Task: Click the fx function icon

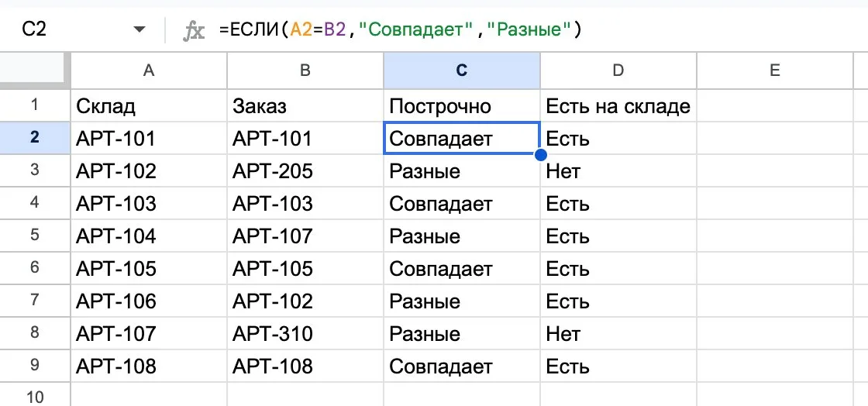Action: [x=194, y=30]
